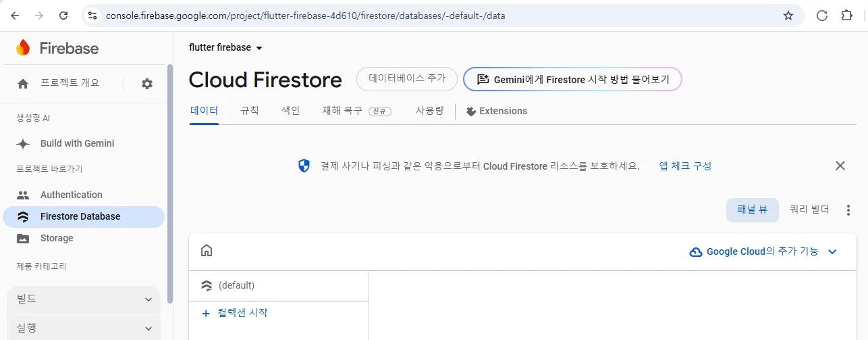Click the Storage image icon

[x=23, y=238]
